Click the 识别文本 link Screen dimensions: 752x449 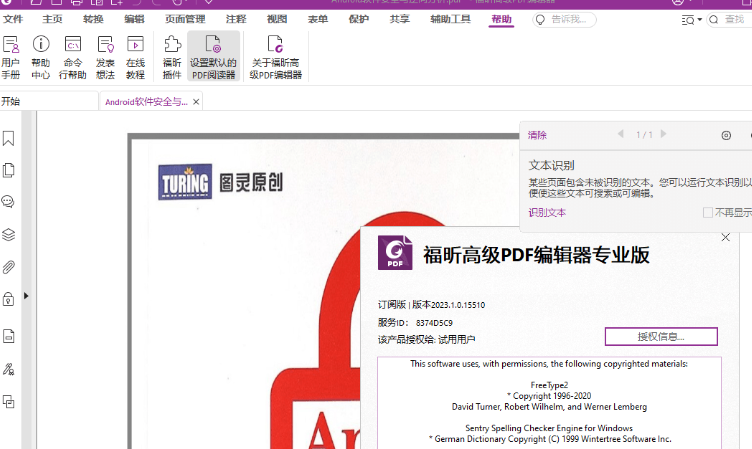pos(547,212)
